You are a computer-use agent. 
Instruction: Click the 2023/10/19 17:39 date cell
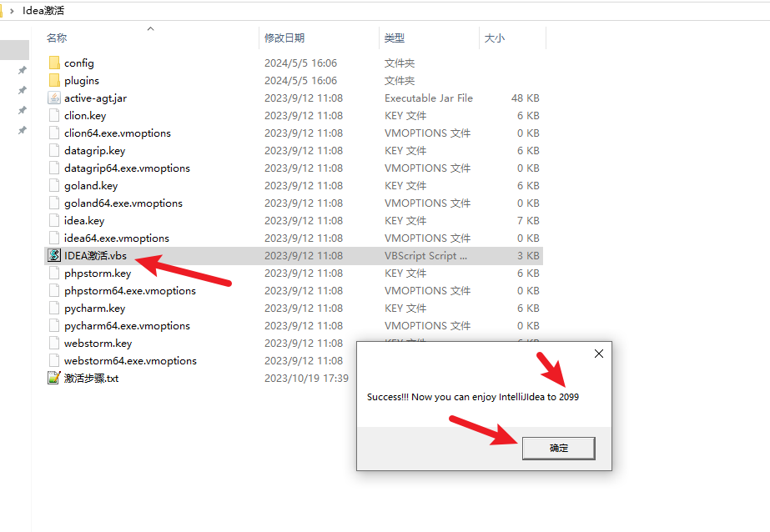pos(306,379)
